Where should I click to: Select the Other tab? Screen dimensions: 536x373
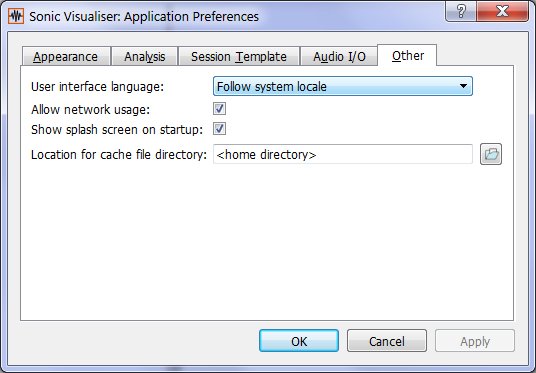pyautogui.click(x=407, y=55)
